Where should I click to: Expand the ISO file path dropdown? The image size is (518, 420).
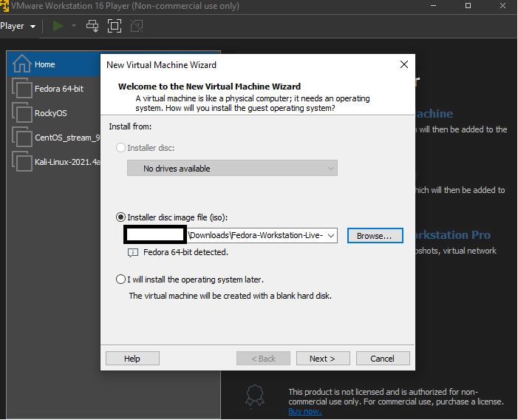pyautogui.click(x=330, y=236)
